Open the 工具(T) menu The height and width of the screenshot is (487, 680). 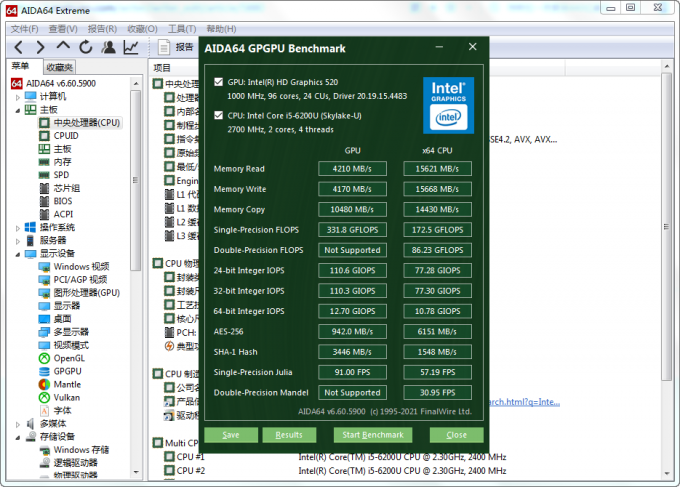pyautogui.click(x=182, y=28)
